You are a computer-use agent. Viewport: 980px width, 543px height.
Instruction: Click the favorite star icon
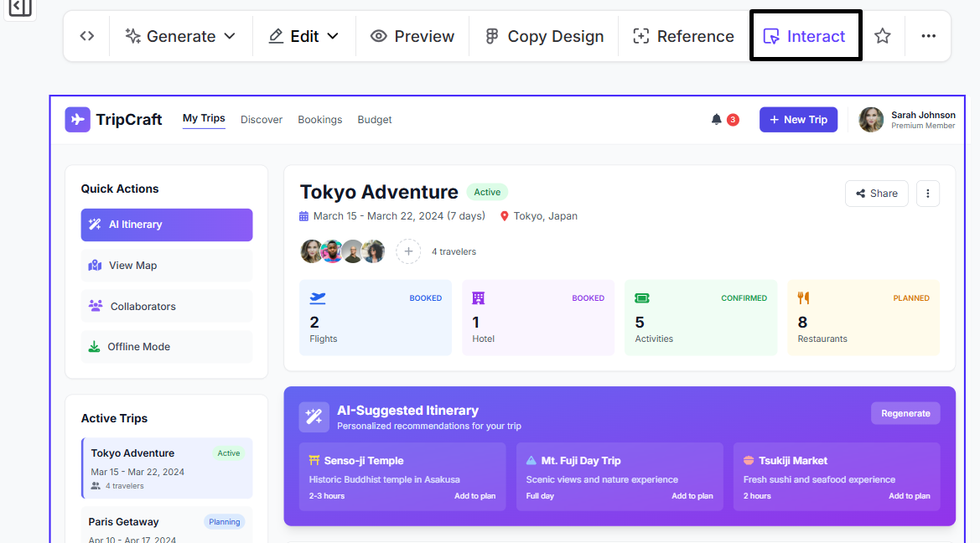[x=882, y=36]
